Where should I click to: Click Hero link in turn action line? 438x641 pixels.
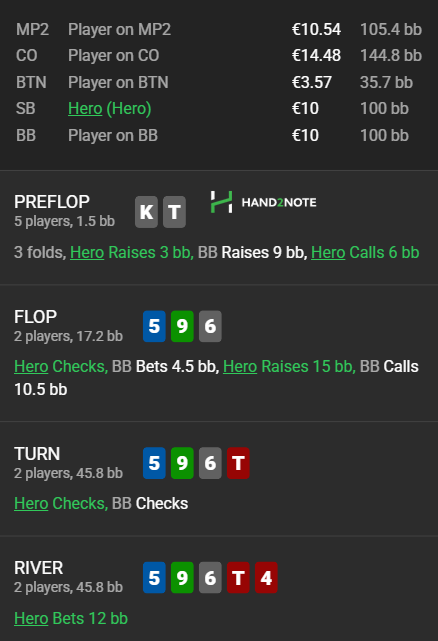[31, 503]
